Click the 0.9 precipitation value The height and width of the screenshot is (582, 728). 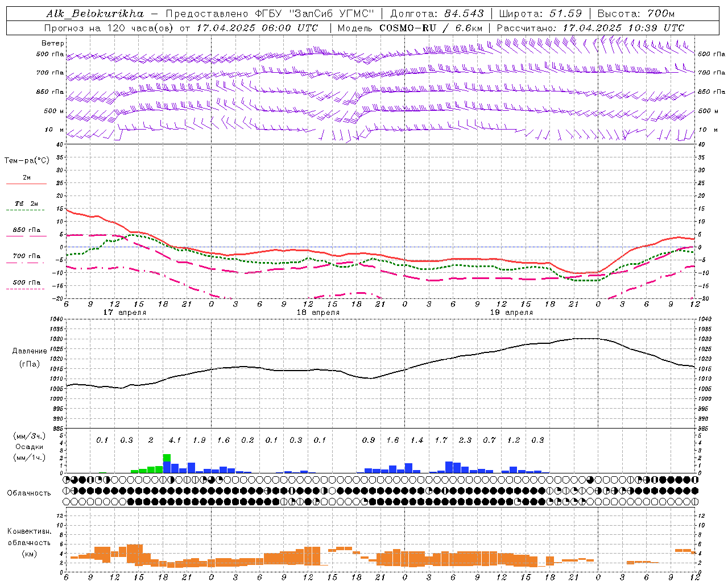click(x=368, y=440)
